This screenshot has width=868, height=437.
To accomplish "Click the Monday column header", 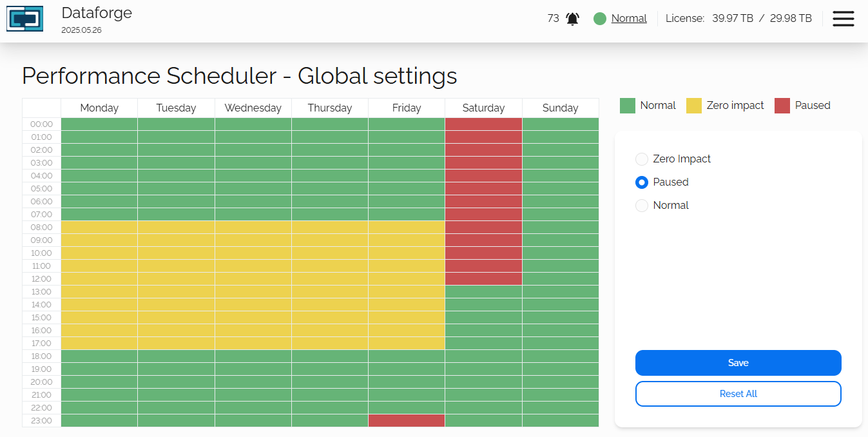I will [99, 108].
